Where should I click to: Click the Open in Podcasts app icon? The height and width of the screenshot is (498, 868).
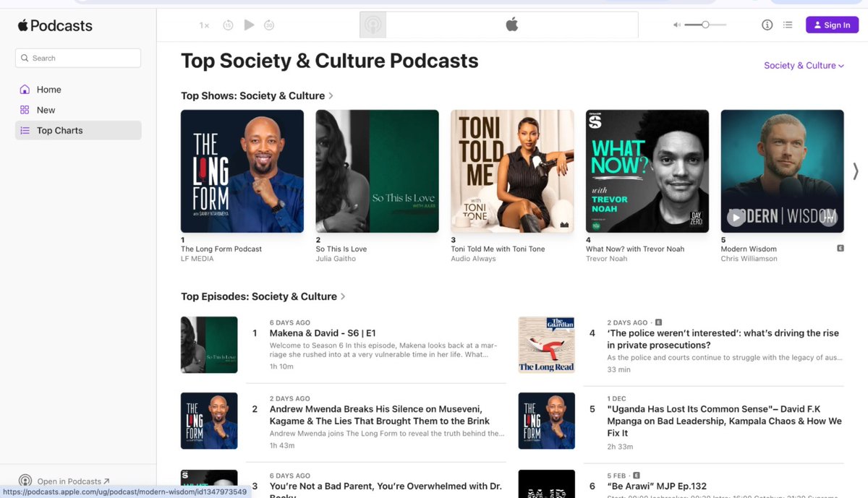[x=25, y=481]
